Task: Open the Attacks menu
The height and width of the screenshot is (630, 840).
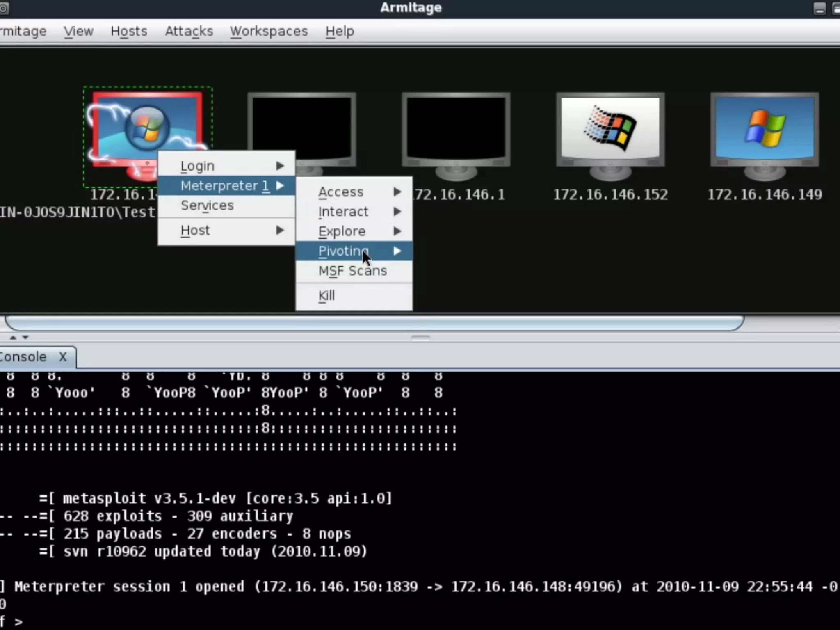Action: pos(189,31)
